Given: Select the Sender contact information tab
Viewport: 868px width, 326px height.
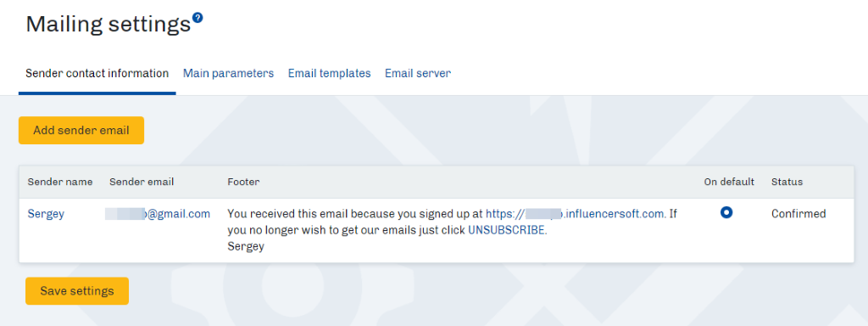Looking at the screenshot, I should pos(97,73).
